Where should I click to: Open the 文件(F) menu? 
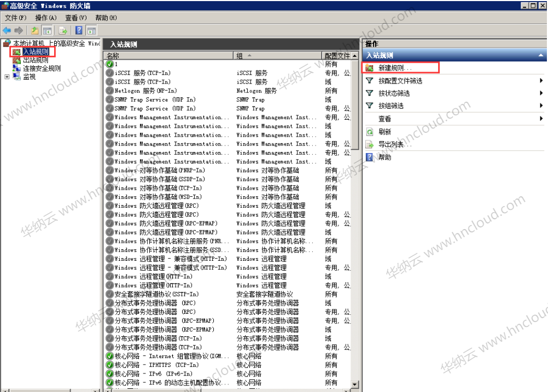(15, 18)
